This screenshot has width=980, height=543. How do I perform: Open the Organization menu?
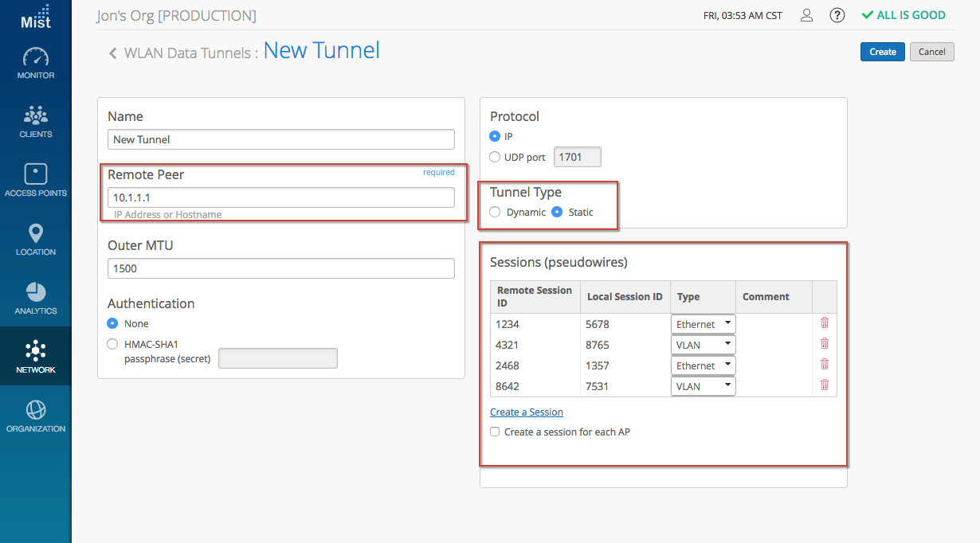pos(36,416)
